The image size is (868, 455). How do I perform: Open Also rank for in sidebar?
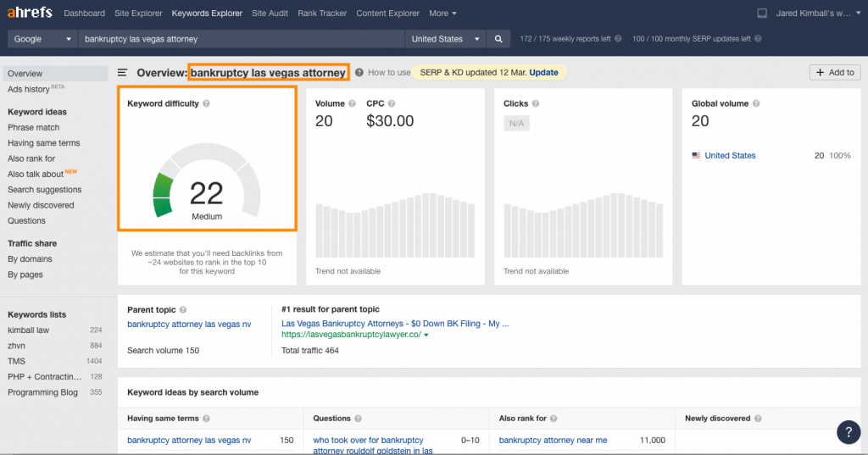click(x=31, y=158)
